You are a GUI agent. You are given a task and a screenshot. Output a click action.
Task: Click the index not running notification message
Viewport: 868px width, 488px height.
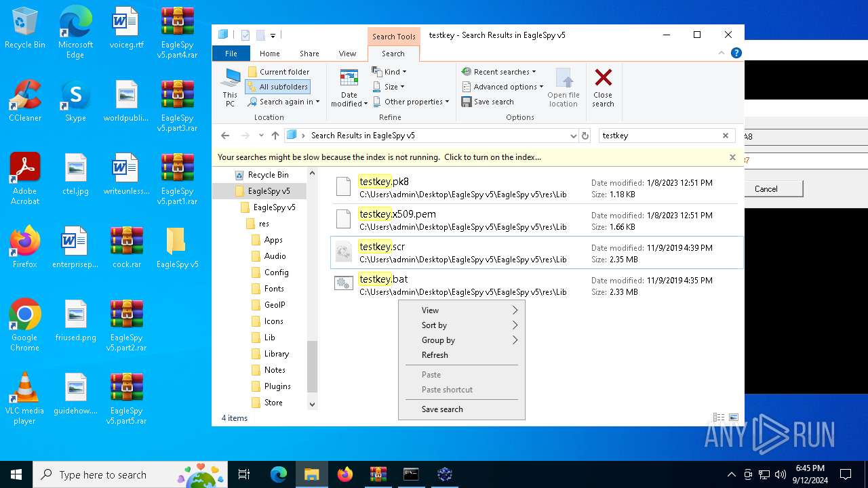379,157
